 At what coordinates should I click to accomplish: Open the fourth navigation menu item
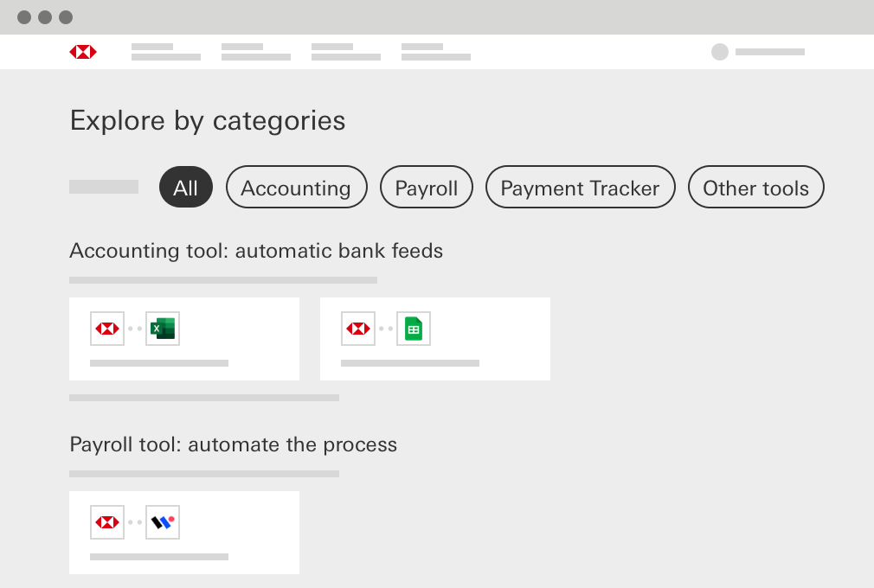click(435, 52)
